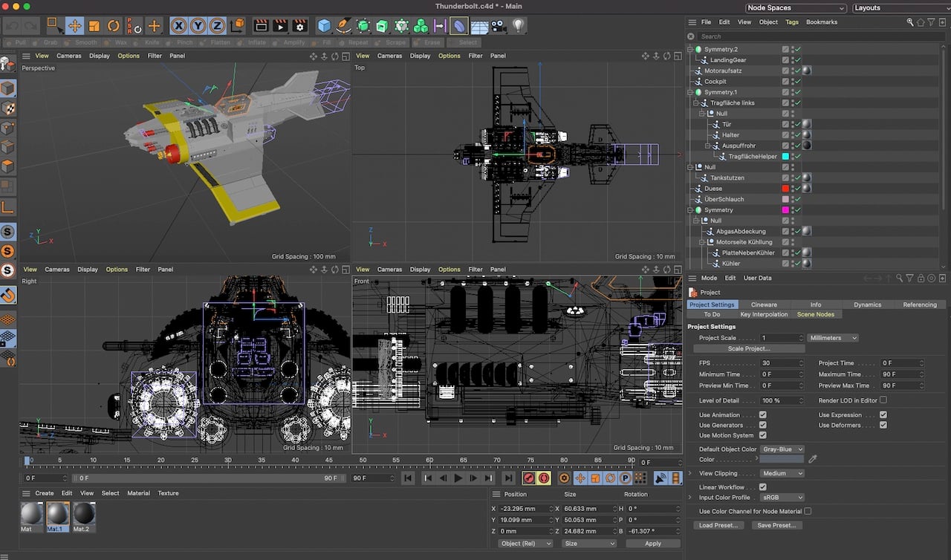Open Perspective viewport Cameras menu
951x560 pixels.
pos(69,56)
